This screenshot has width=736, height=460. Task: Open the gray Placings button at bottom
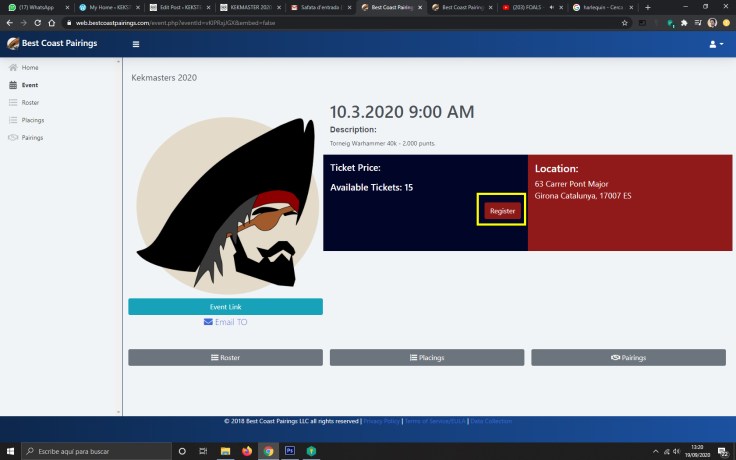pos(427,357)
